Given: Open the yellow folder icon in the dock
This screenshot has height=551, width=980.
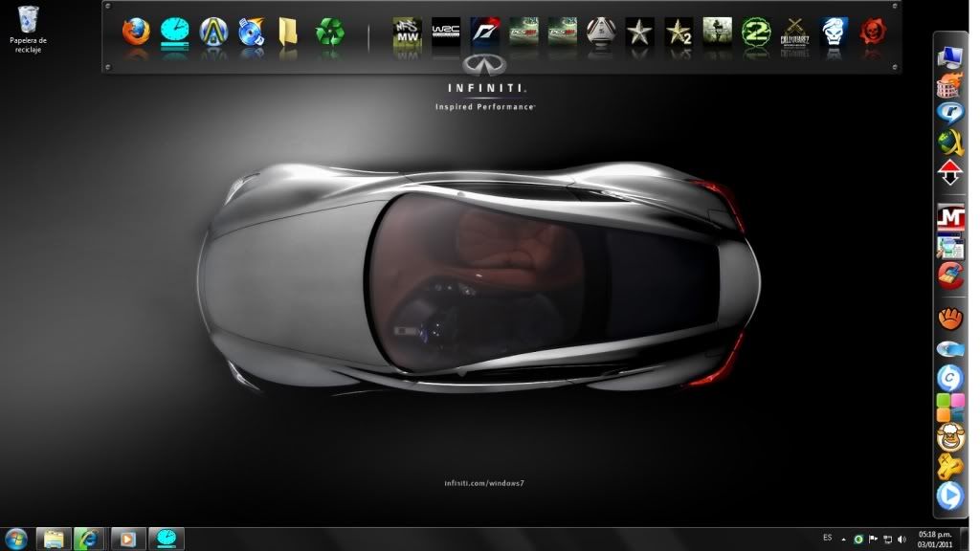Looking at the screenshot, I should 287,32.
